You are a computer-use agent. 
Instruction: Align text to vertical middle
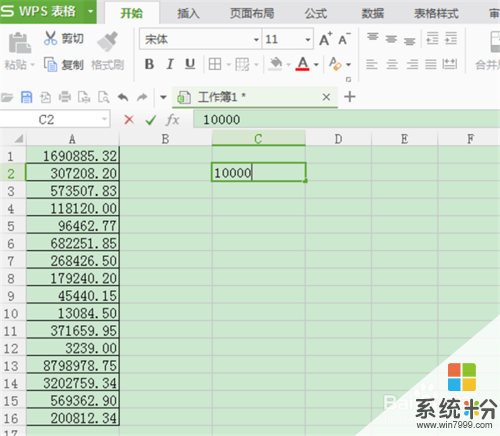391,39
